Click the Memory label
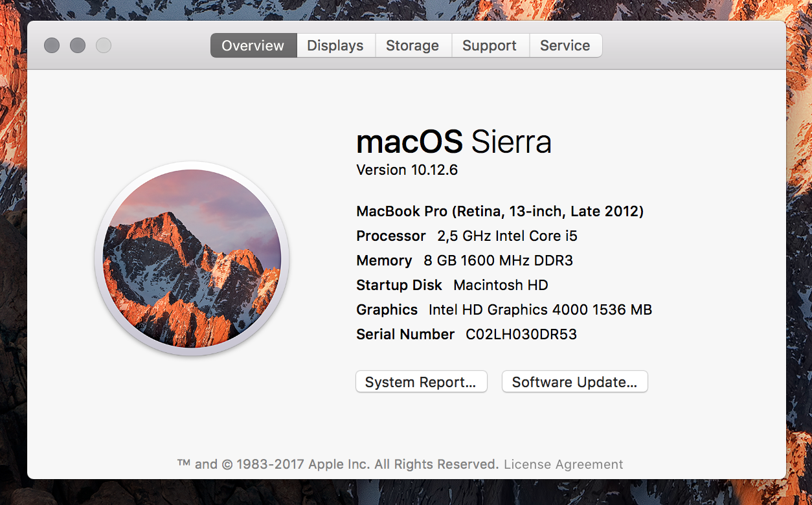This screenshot has width=812, height=505. pyautogui.click(x=384, y=260)
